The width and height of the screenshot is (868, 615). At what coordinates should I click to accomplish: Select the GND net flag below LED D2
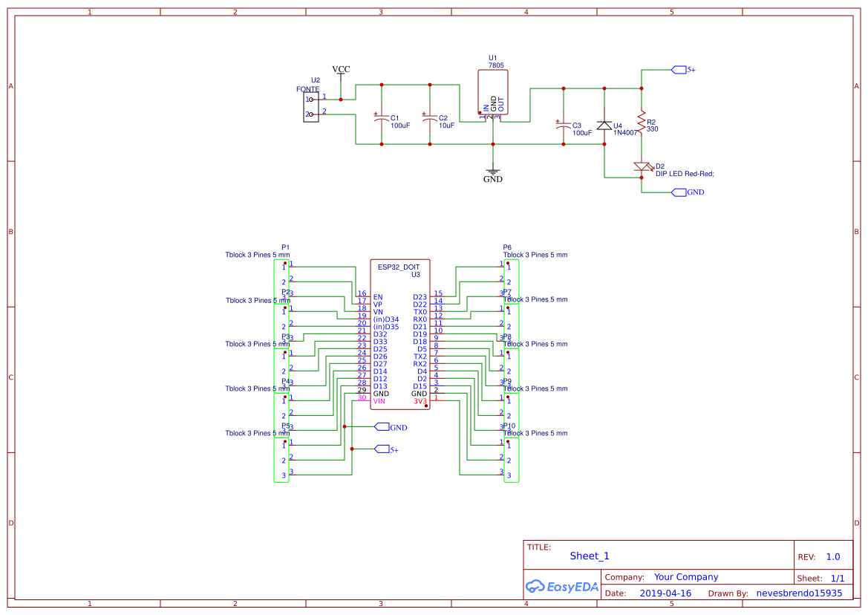pyautogui.click(x=688, y=192)
